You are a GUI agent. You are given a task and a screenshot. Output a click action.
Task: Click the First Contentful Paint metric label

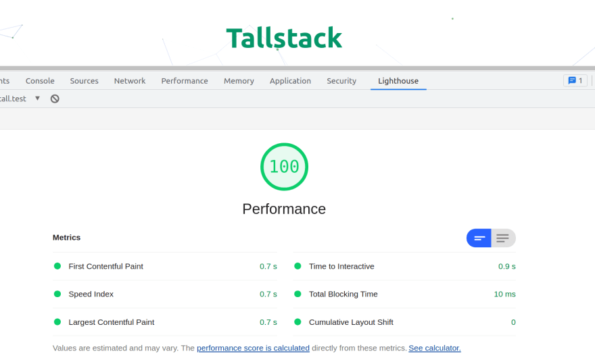[x=106, y=266]
